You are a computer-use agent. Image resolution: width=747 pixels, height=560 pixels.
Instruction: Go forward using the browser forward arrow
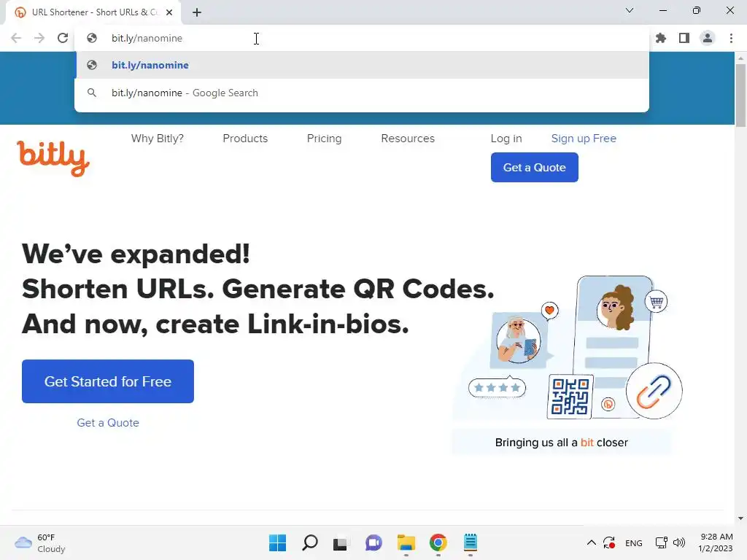(39, 38)
